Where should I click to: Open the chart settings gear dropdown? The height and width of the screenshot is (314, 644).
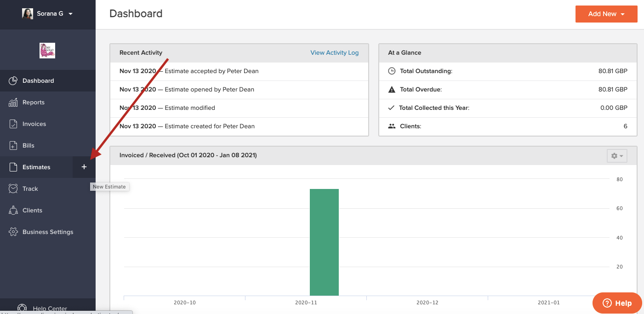pyautogui.click(x=617, y=156)
